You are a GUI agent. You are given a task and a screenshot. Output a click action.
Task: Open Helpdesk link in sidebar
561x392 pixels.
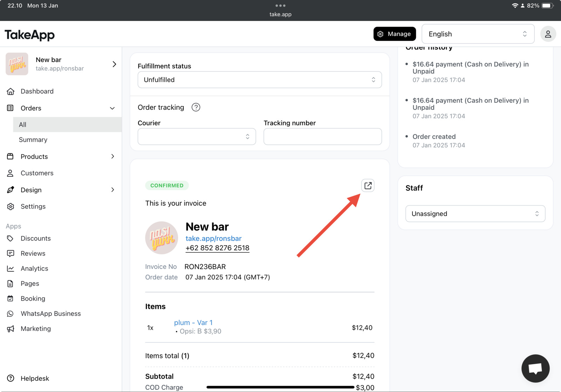coord(35,378)
